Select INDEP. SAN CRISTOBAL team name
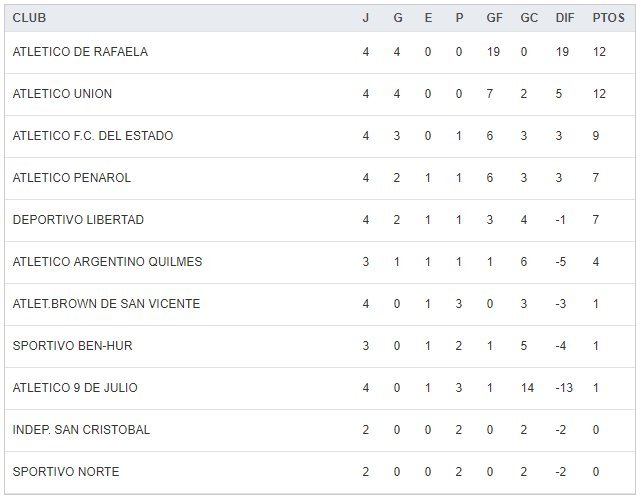 [x=81, y=430]
